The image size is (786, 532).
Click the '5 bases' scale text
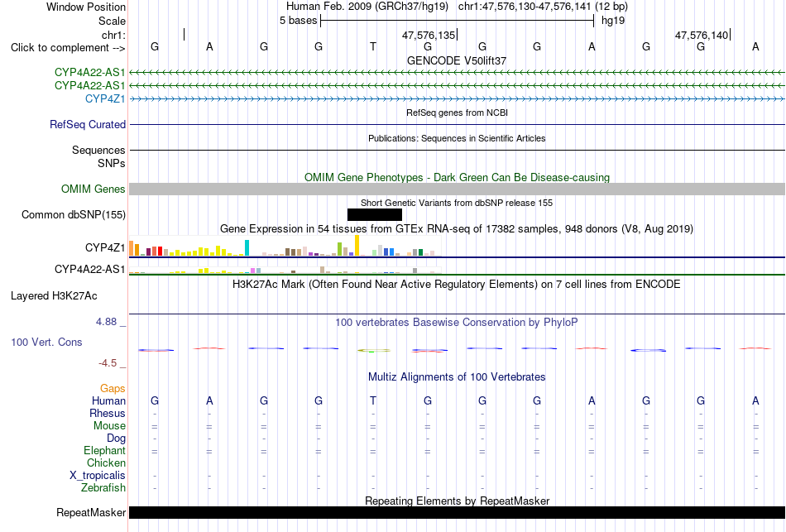pyautogui.click(x=298, y=21)
